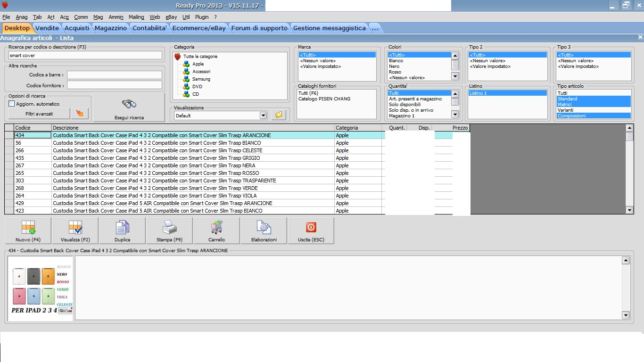This screenshot has width=644, height=362.
Task: Select Varianti in Tipo articolo list
Action: tap(565, 110)
